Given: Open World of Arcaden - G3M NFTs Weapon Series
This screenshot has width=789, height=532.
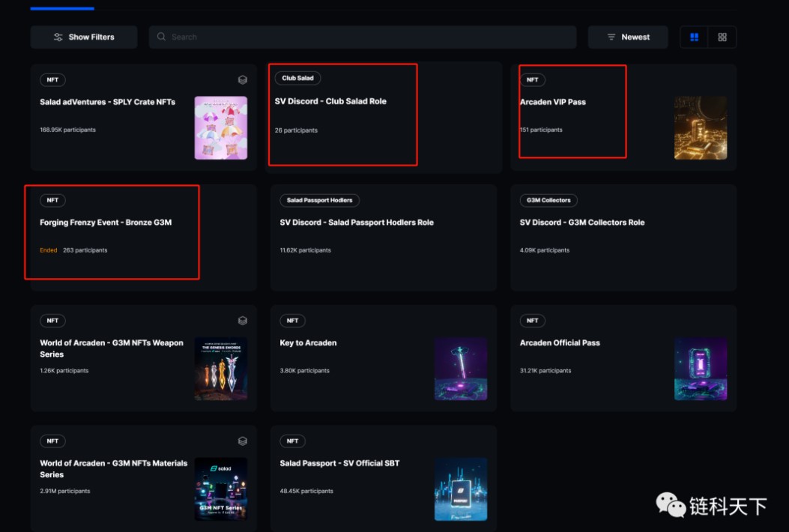Looking at the screenshot, I should (x=112, y=348).
